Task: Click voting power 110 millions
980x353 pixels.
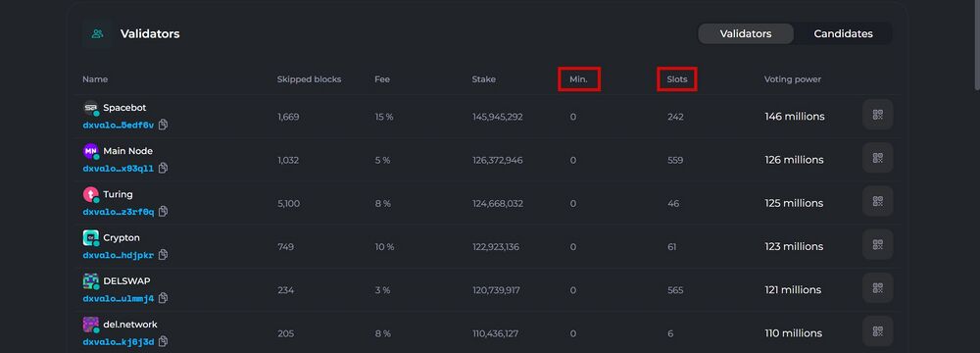Action: 793,333
